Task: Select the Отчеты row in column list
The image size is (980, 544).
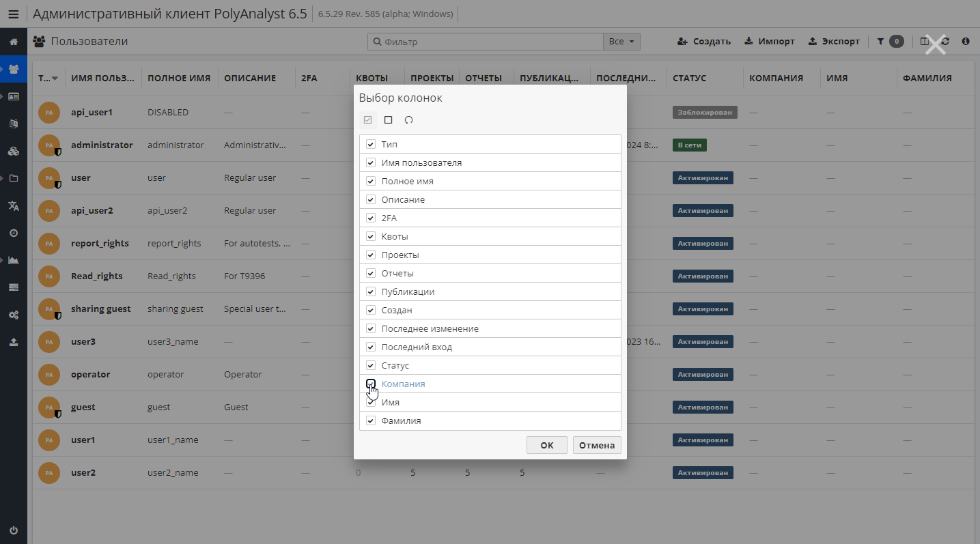Action: click(490, 273)
